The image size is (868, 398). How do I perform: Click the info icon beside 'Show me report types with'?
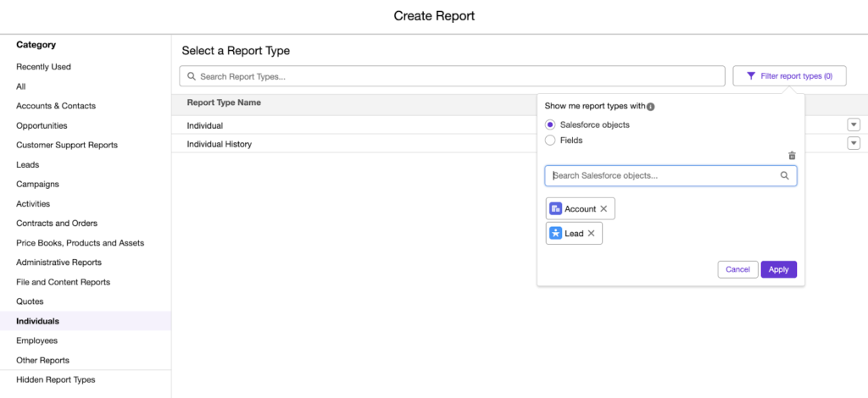click(651, 107)
